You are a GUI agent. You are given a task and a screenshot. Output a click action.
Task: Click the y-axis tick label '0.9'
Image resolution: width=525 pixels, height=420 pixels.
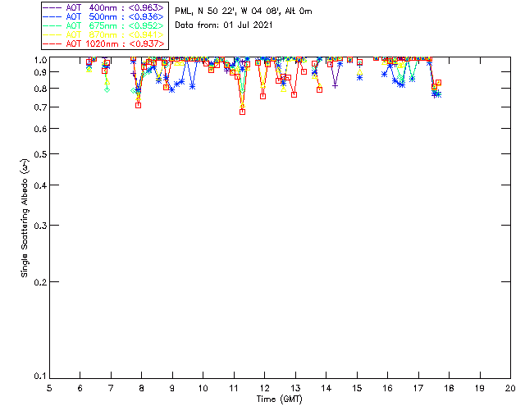(x=40, y=72)
